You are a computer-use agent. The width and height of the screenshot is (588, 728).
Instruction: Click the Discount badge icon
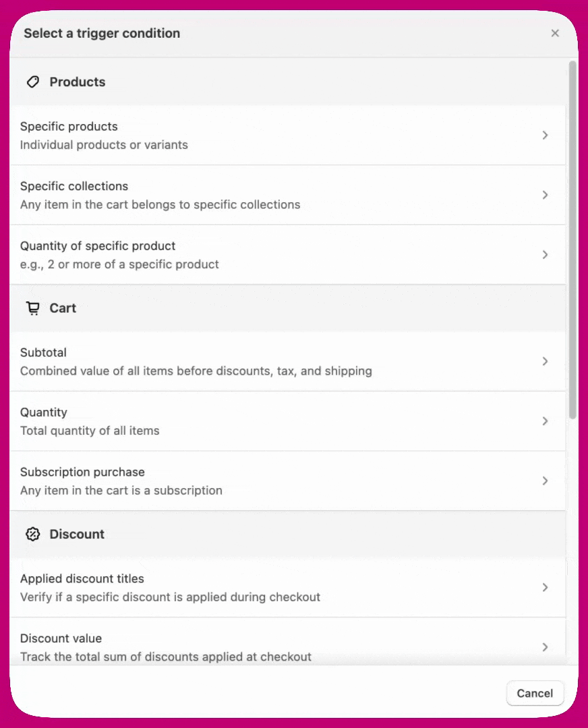pos(32,534)
